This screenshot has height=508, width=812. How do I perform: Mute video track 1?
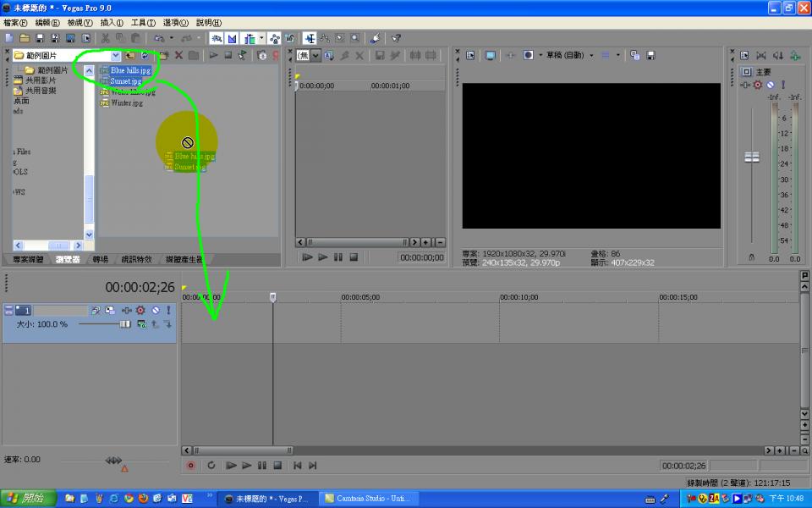pyautogui.click(x=155, y=311)
